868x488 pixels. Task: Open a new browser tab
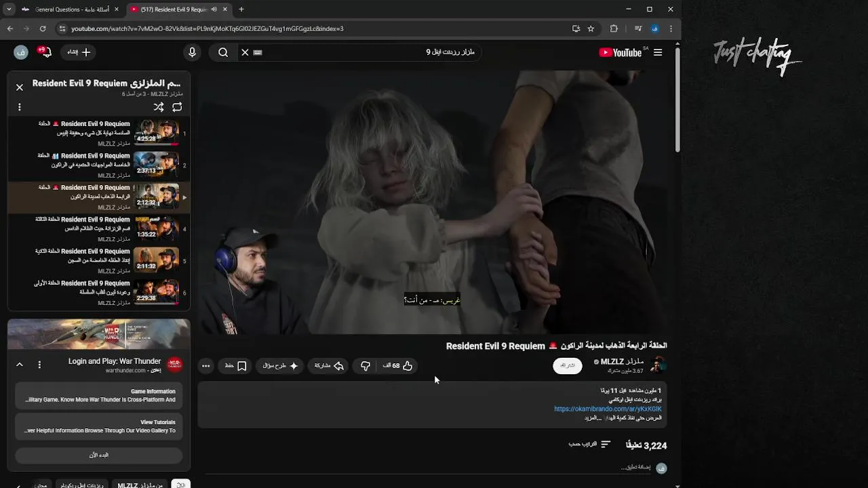[x=241, y=9]
